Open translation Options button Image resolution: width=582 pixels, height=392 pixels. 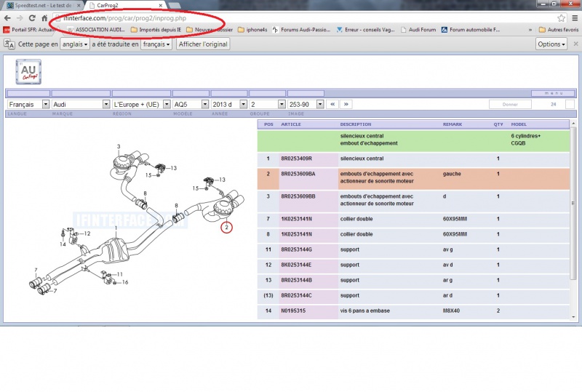551,44
